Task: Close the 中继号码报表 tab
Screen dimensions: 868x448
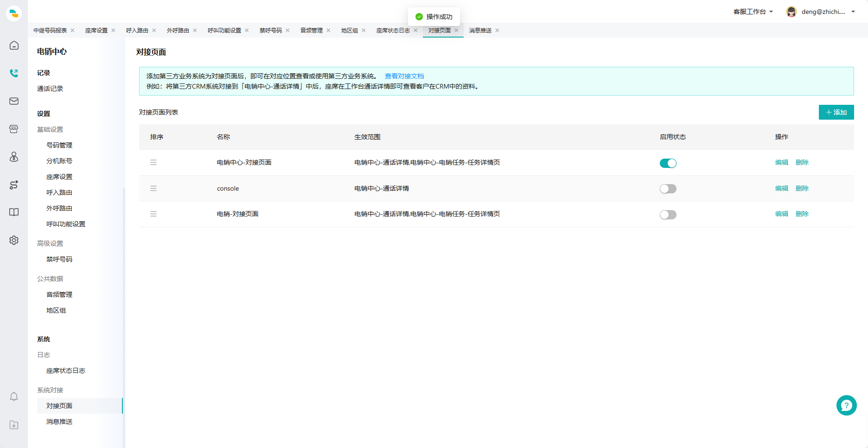Action: coord(72,30)
